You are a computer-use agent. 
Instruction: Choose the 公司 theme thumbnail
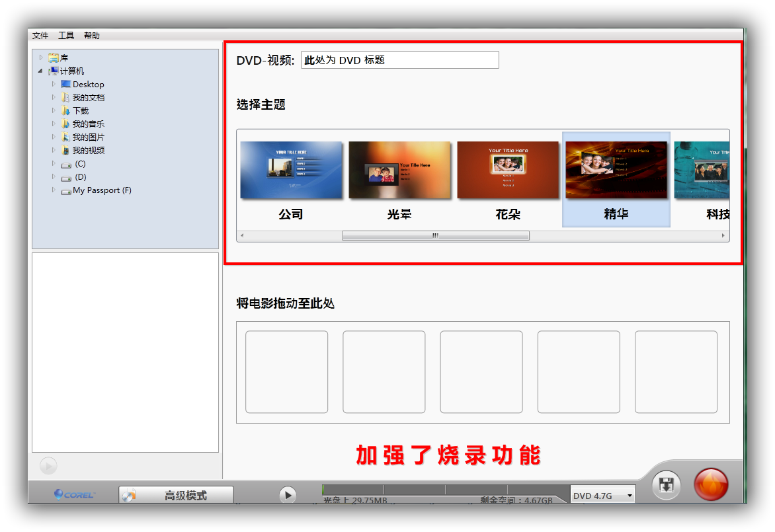[x=291, y=171]
